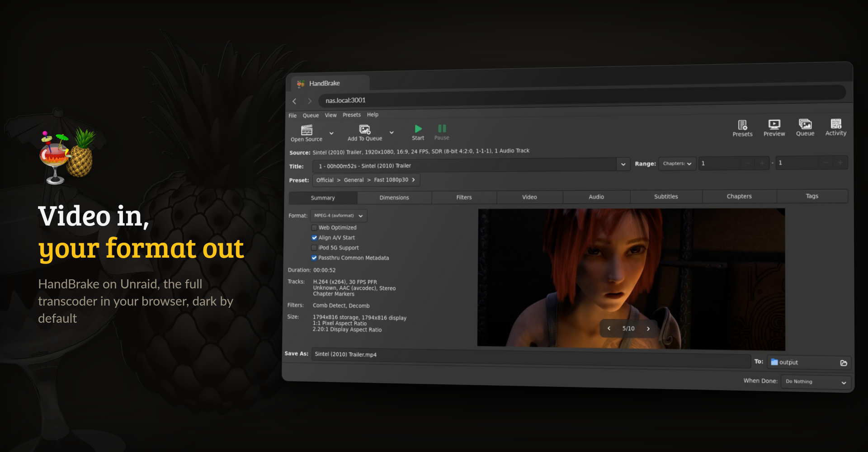
Task: Click the Sintel video preview image
Action: (x=631, y=279)
